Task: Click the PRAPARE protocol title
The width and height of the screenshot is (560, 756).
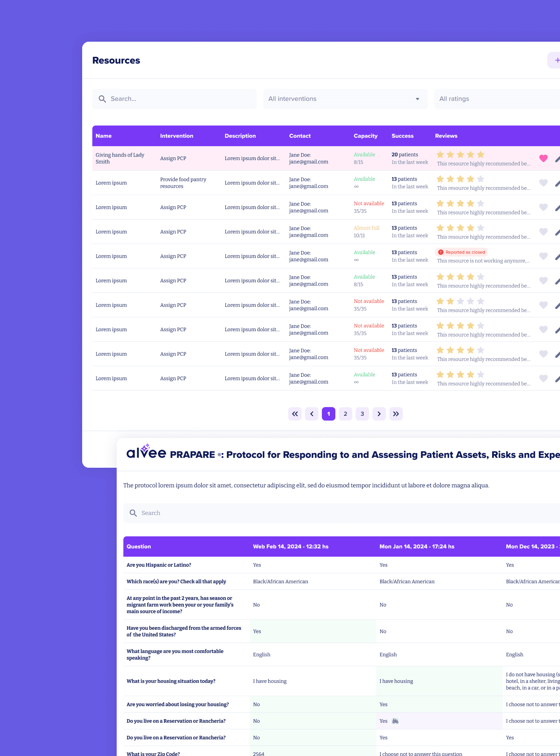Action: tap(365, 455)
